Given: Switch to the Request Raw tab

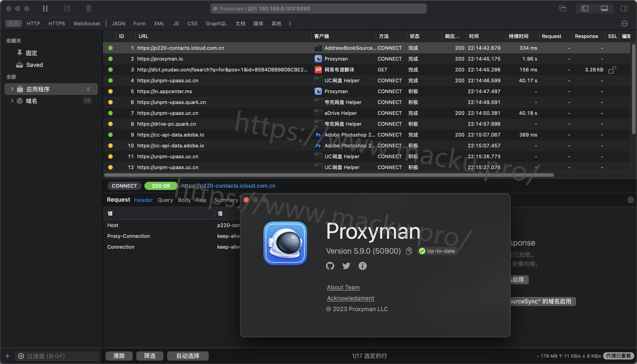Looking at the screenshot, I should click(201, 200).
